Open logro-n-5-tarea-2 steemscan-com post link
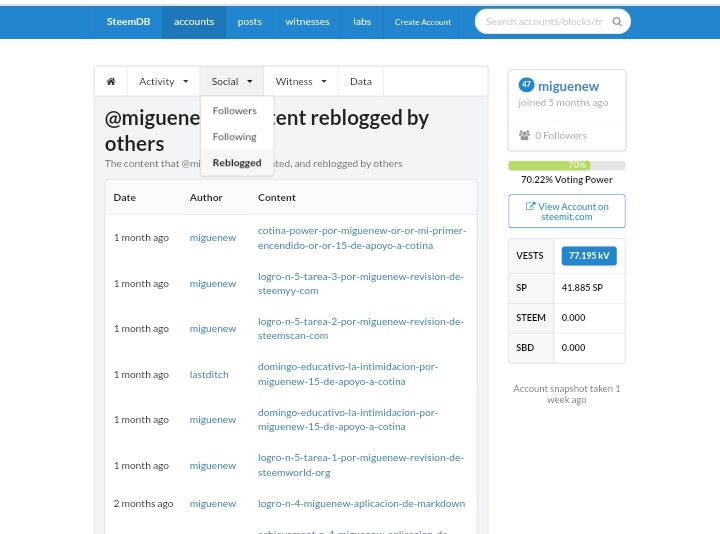 (x=361, y=329)
